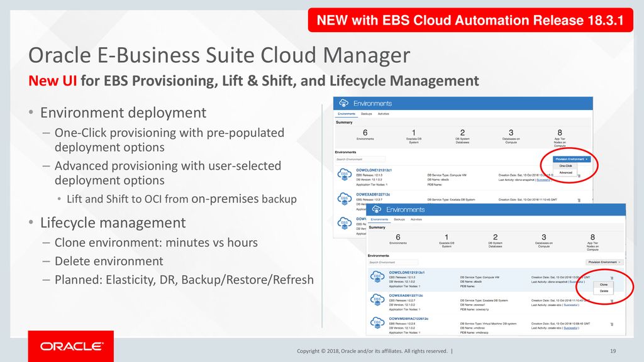Click the slide title 'Oracle E-Business Suite Cloud Manager'
The image size is (644, 362).
pos(219,55)
